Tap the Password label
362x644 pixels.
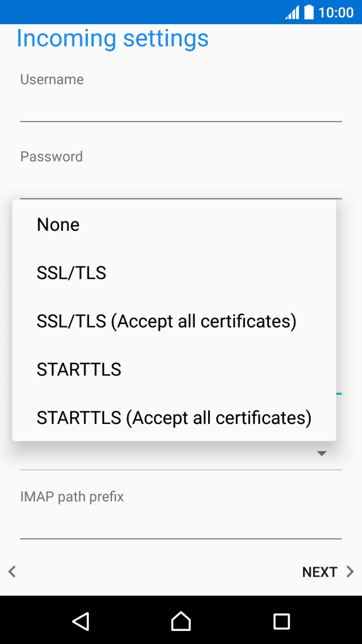[x=51, y=156]
